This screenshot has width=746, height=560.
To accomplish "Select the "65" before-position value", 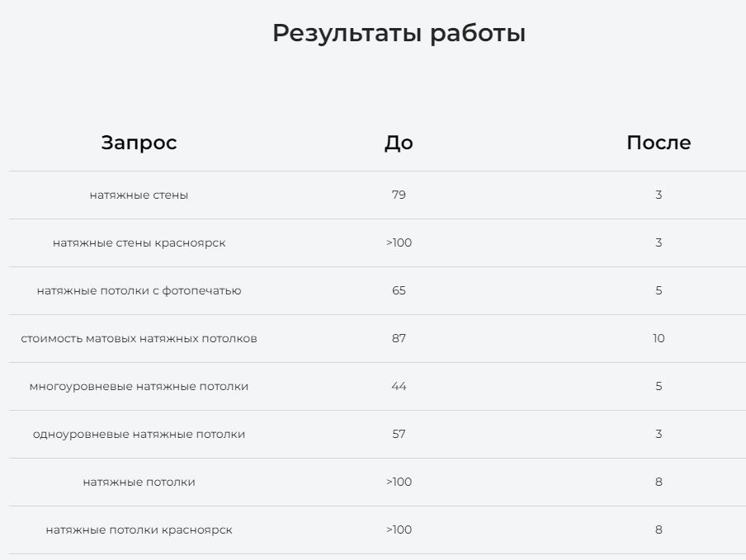I will pyautogui.click(x=399, y=291).
